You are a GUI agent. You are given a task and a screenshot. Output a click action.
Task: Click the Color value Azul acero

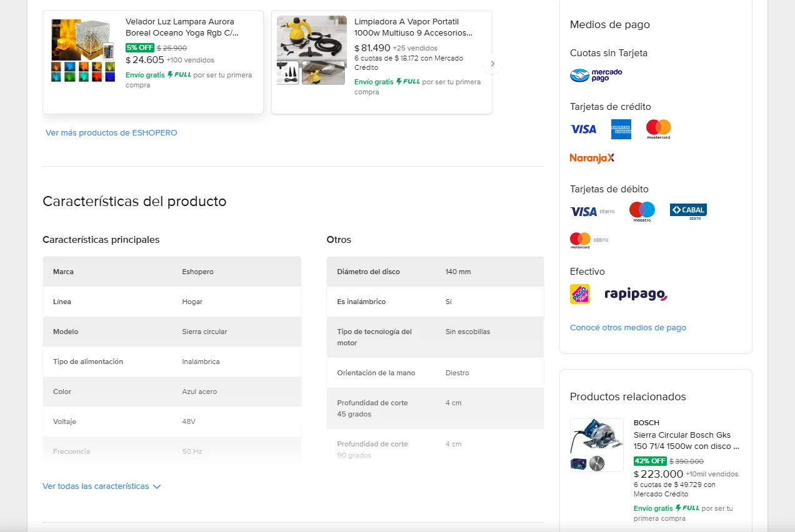(199, 392)
